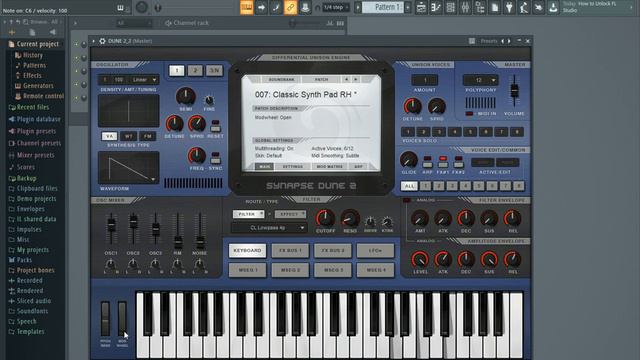Click the amplitude envelope LEVEL knob
The width and height of the screenshot is (640, 360).
[420, 259]
